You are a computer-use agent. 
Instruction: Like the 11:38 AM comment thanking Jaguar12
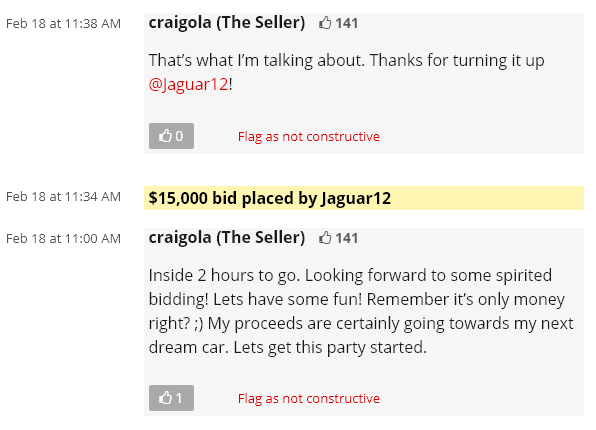pos(171,136)
